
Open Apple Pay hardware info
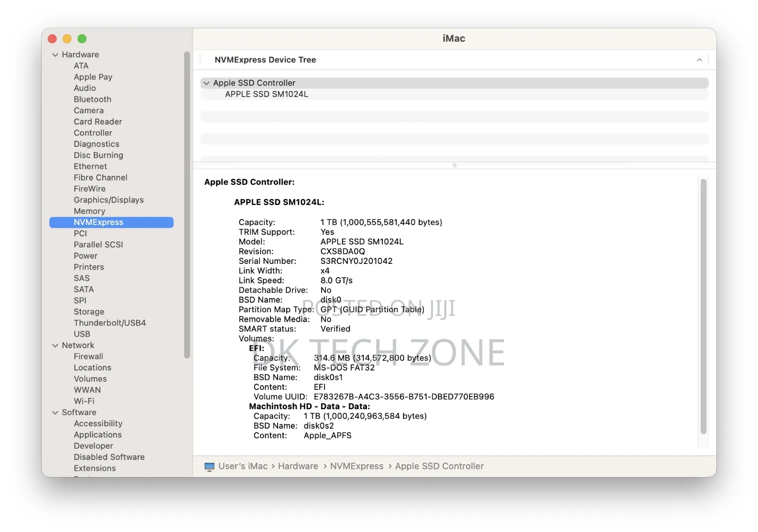(x=93, y=77)
